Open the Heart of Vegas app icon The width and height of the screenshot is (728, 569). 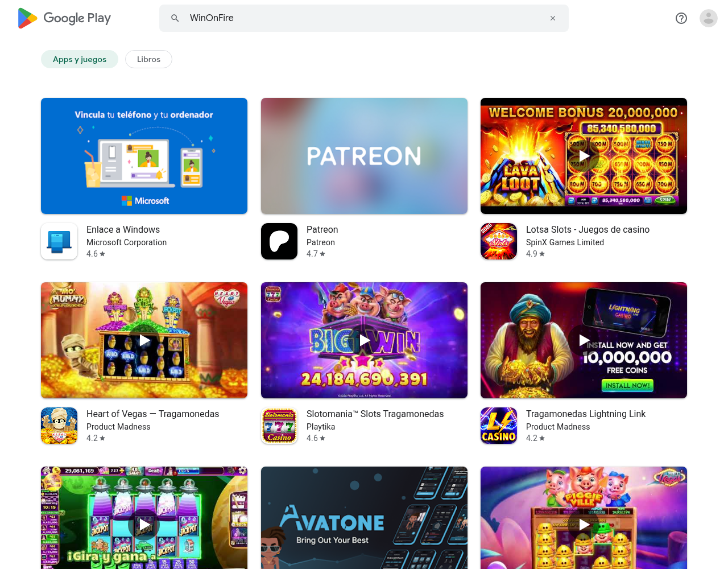tap(59, 426)
